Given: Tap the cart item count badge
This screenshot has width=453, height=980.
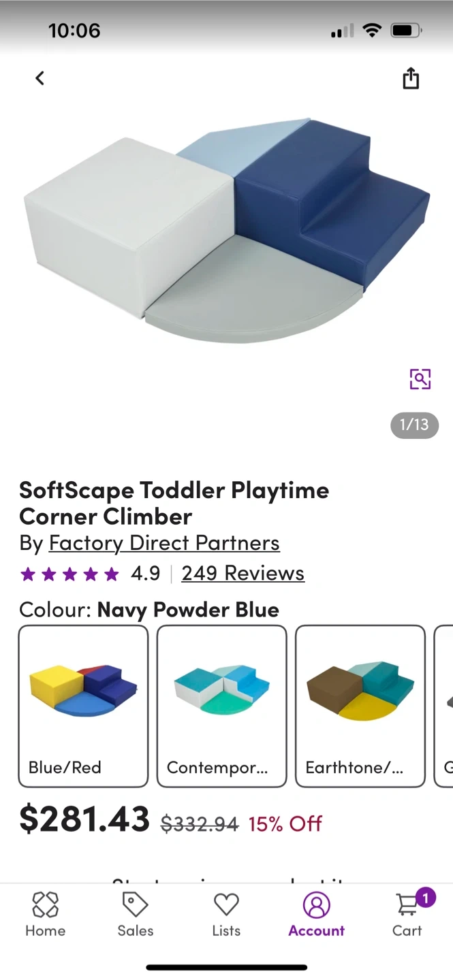Looking at the screenshot, I should coord(425,898).
